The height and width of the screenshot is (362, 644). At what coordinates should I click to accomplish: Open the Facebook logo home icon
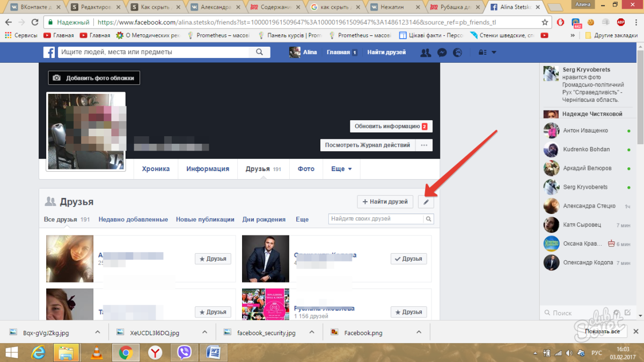tap(49, 52)
